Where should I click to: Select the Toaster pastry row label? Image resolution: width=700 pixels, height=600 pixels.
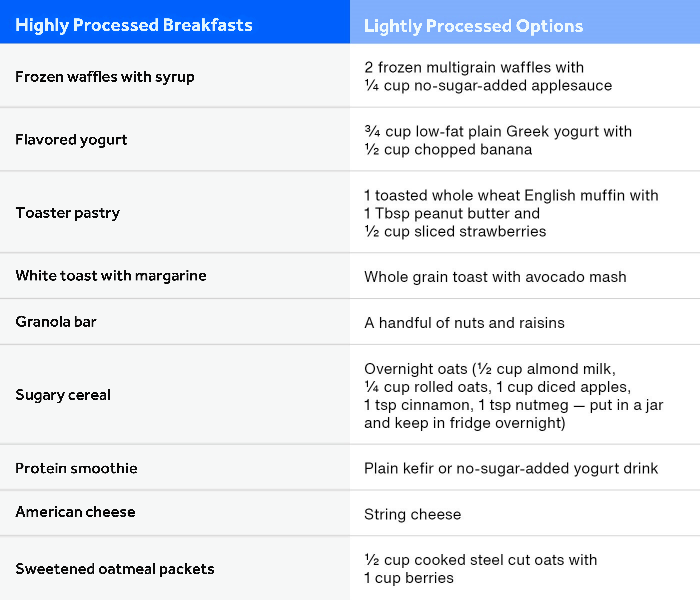click(68, 213)
